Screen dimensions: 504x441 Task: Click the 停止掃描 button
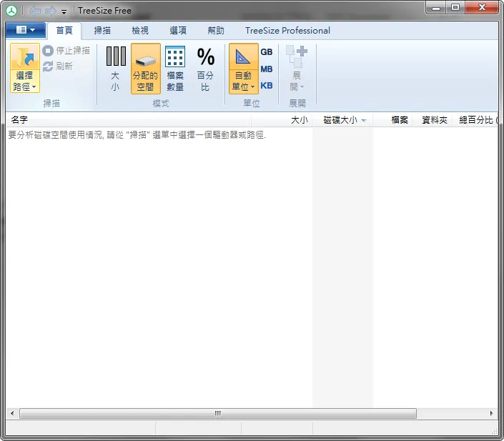(66, 51)
